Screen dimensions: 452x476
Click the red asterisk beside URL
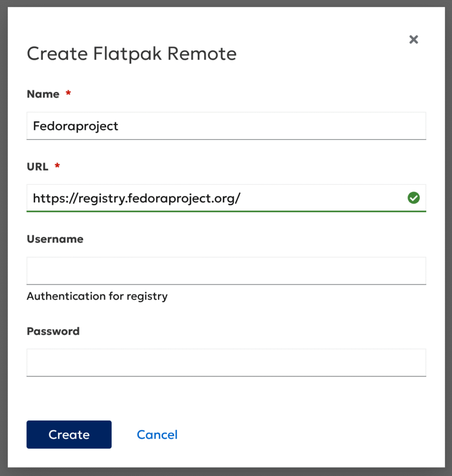pos(57,166)
